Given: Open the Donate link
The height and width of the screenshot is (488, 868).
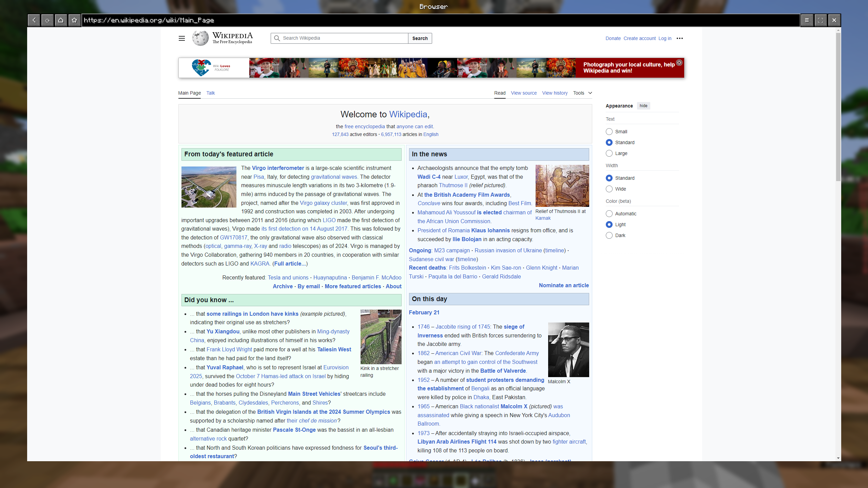Looking at the screenshot, I should (613, 38).
